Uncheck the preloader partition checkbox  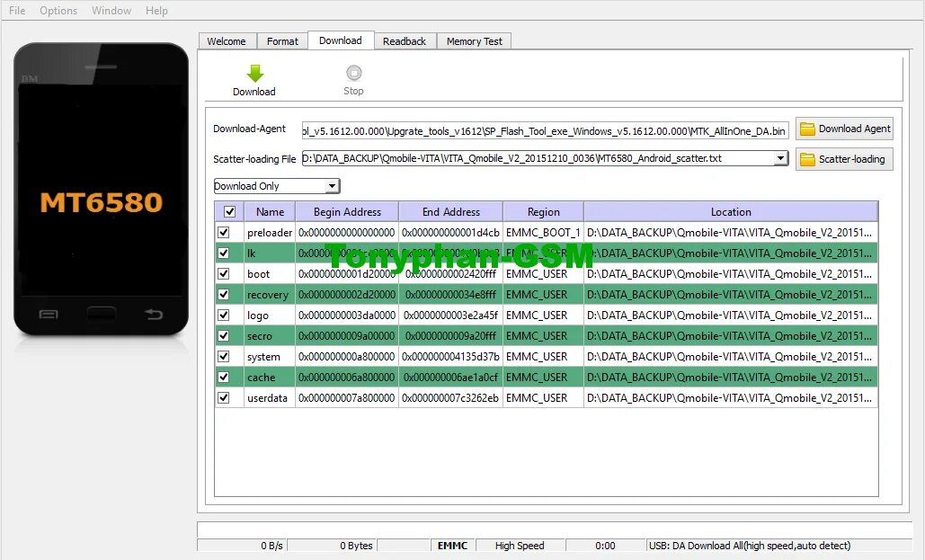pyautogui.click(x=224, y=233)
